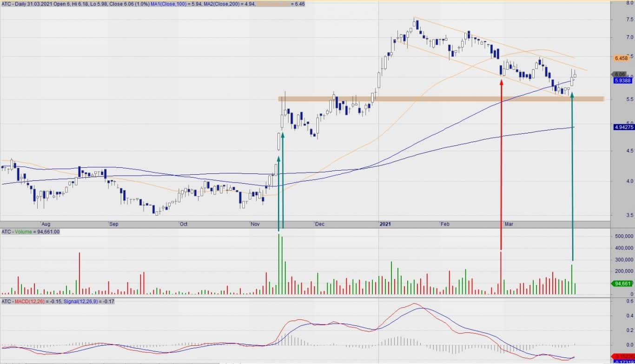The height and width of the screenshot is (364, 635).
Task: Click the red downward-gap arrow head near March
Action: pos(501,83)
